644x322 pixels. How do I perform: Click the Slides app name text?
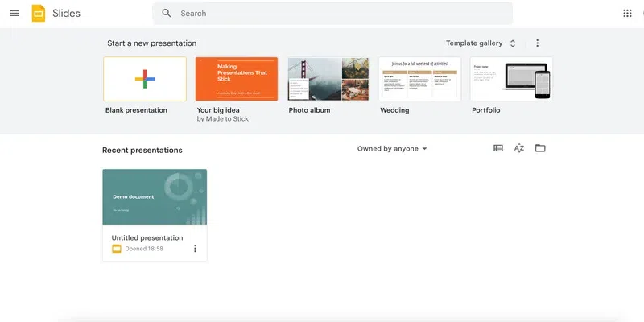66,14
